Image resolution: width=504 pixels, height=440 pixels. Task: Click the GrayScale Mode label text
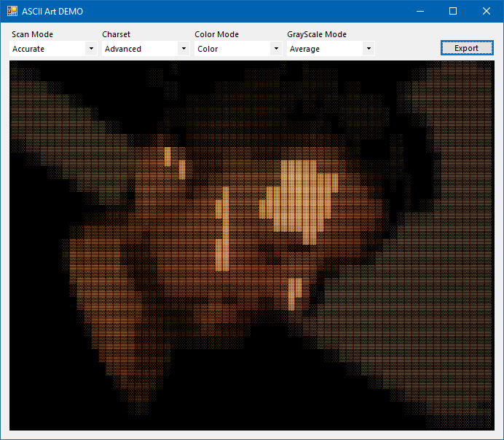[x=317, y=34]
